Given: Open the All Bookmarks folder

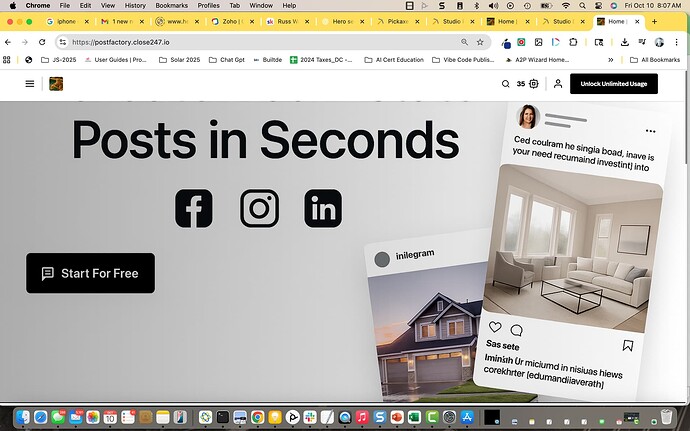Looking at the screenshot, I should (655, 60).
